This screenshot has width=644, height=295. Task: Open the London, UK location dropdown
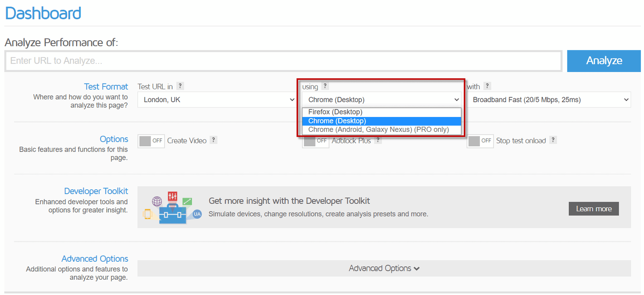tap(217, 100)
